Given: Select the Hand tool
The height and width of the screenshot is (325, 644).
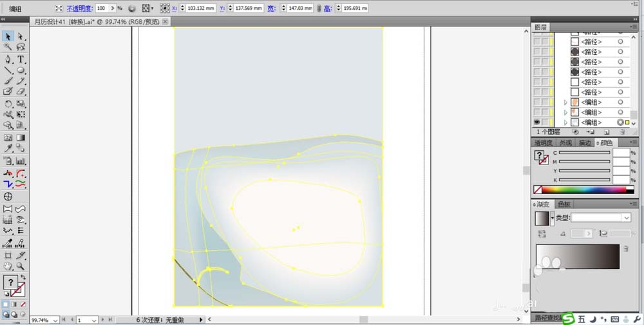Looking at the screenshot, I should click(x=8, y=266).
